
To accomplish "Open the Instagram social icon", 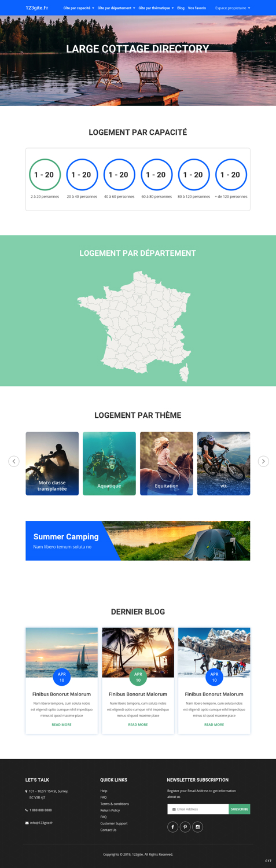I will (x=197, y=827).
